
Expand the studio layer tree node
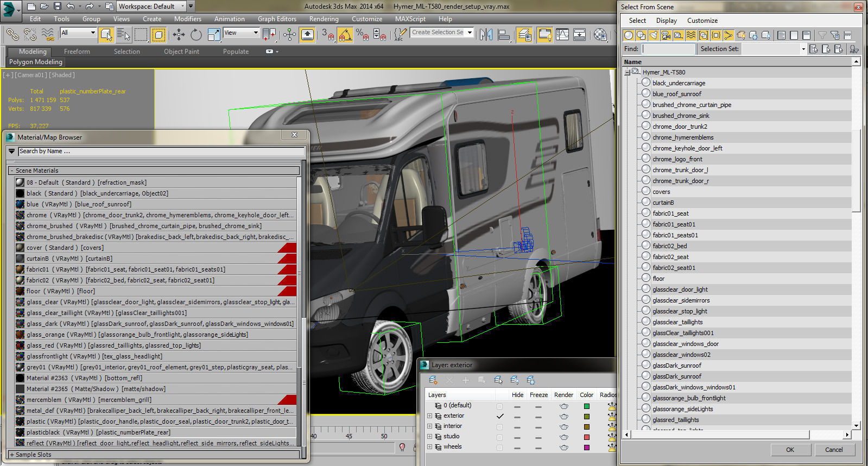pos(430,437)
